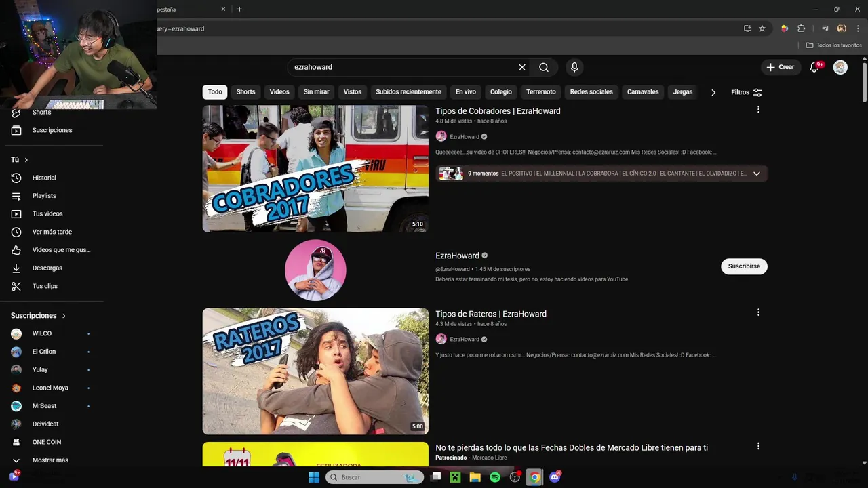Select the Sin mirar filter chip
This screenshot has width=868, height=488.
(317, 92)
